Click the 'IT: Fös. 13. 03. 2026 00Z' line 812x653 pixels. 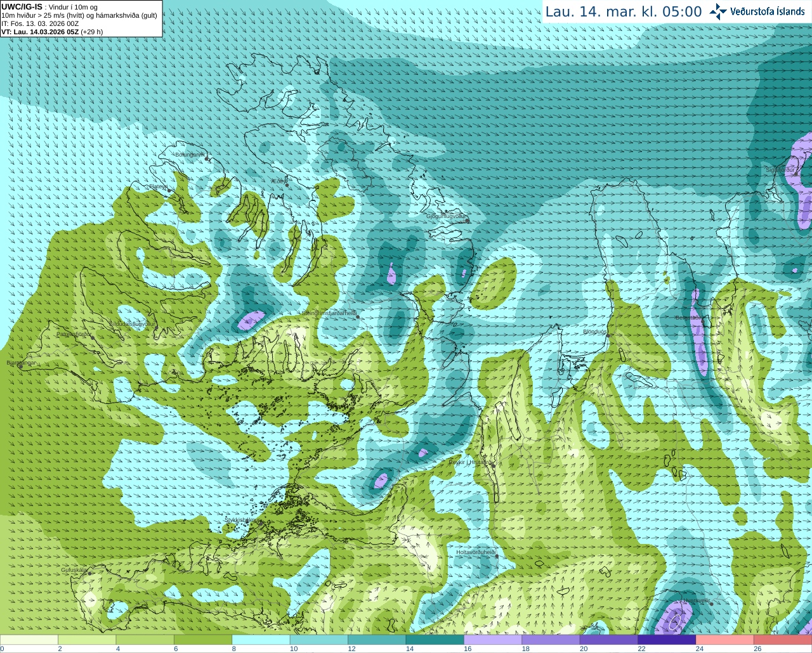pyautogui.click(x=40, y=23)
